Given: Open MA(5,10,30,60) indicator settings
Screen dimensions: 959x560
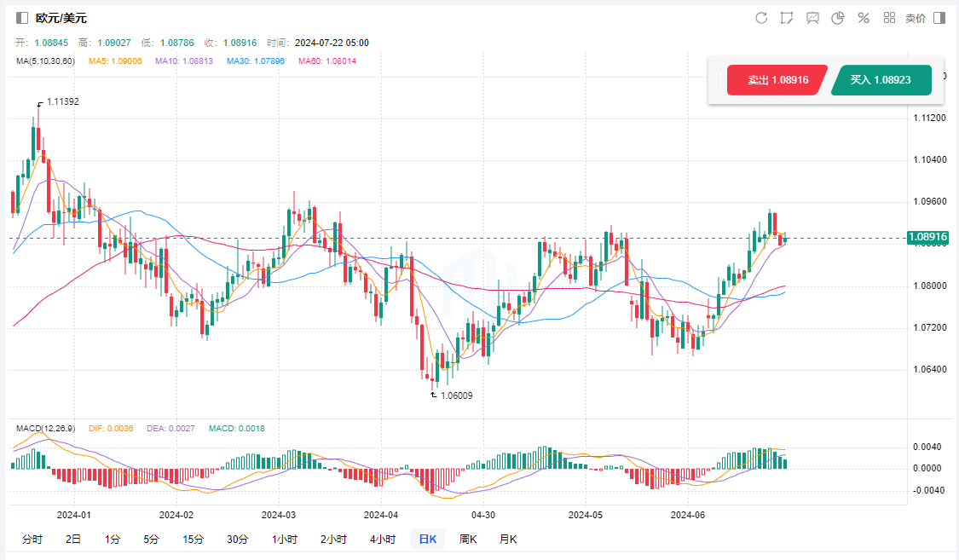Looking at the screenshot, I should point(46,61).
